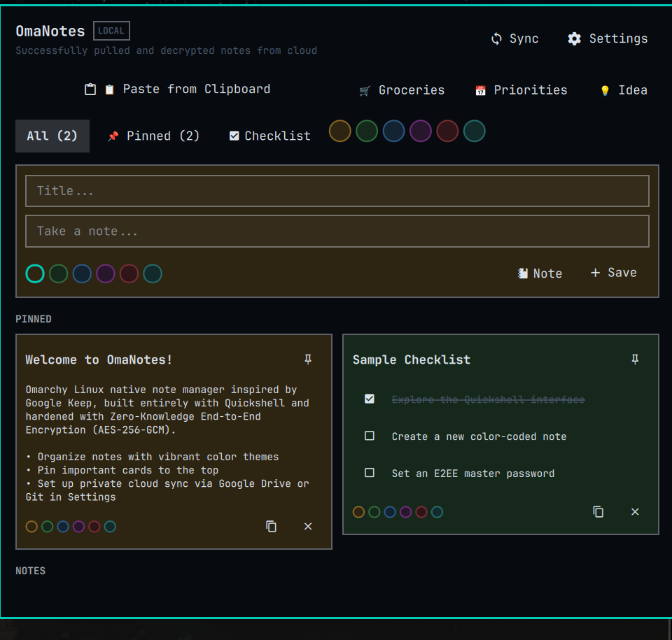Click the LOCAL badge next to OmaNotes

(111, 31)
